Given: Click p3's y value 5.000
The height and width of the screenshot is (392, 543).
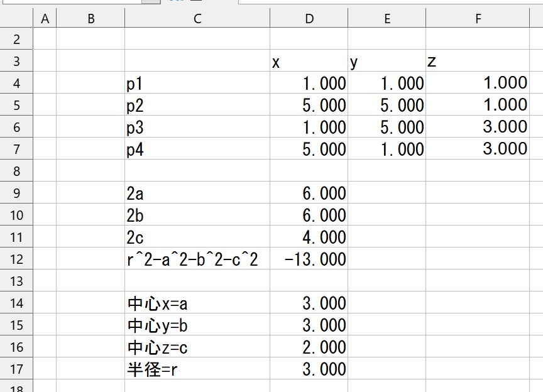Looking at the screenshot, I should pyautogui.click(x=387, y=127).
